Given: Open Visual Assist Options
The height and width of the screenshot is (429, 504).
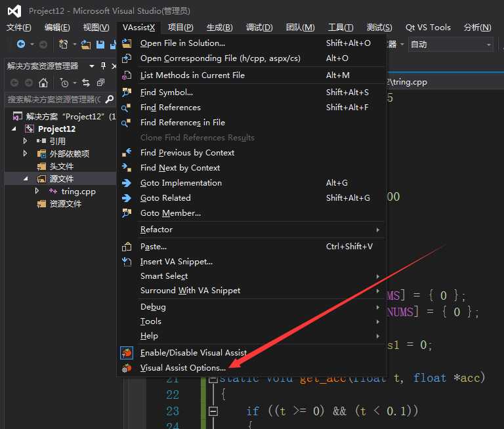Looking at the screenshot, I should click(x=252, y=368).
